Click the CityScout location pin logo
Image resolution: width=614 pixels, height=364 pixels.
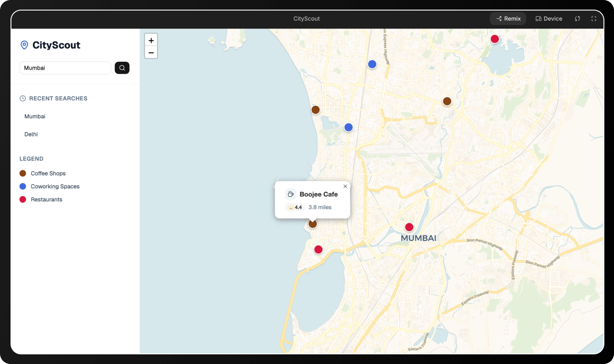coord(24,45)
